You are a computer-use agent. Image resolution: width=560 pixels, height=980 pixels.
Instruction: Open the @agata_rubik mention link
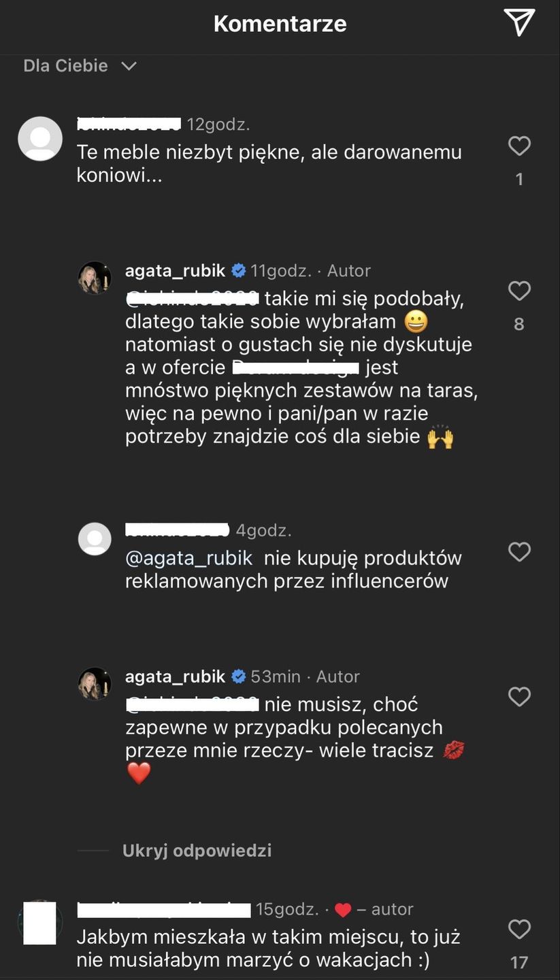click(x=189, y=559)
